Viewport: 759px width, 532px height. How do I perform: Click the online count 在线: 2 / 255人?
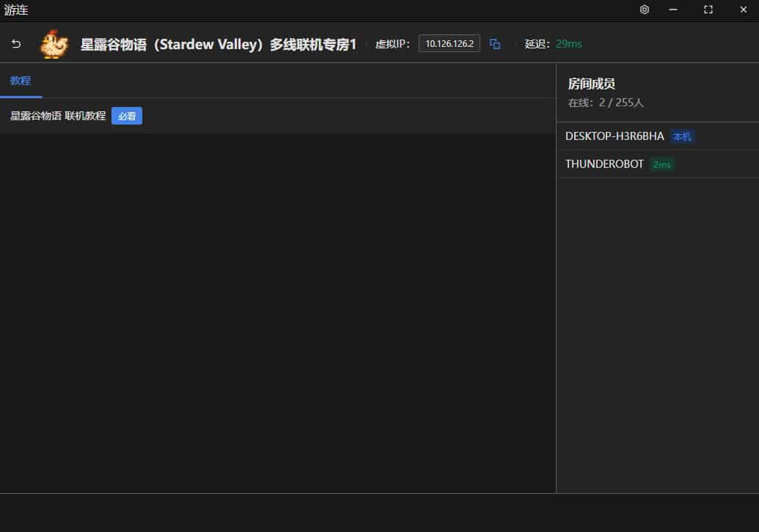click(x=606, y=103)
